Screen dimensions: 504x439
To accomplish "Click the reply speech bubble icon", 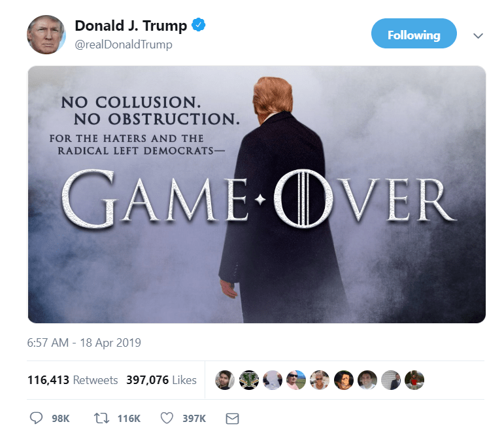I will click(36, 418).
